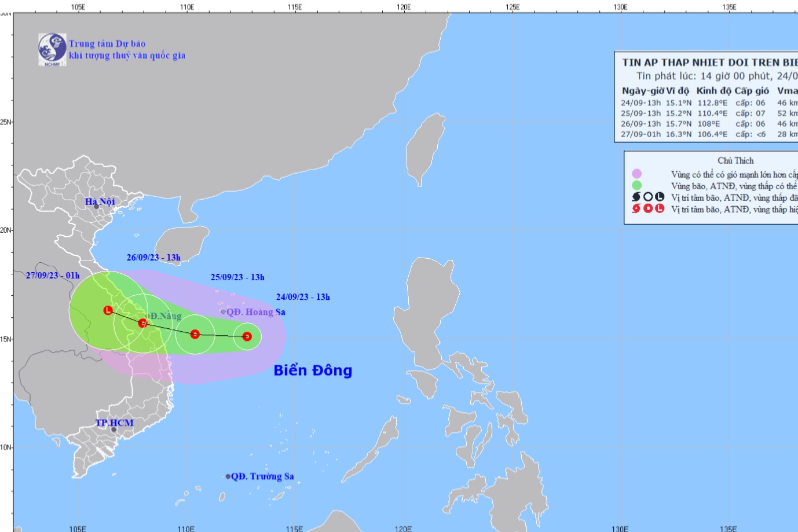The width and height of the screenshot is (798, 532).
Task: Click the Hà Nội city dot
Action: [97, 207]
